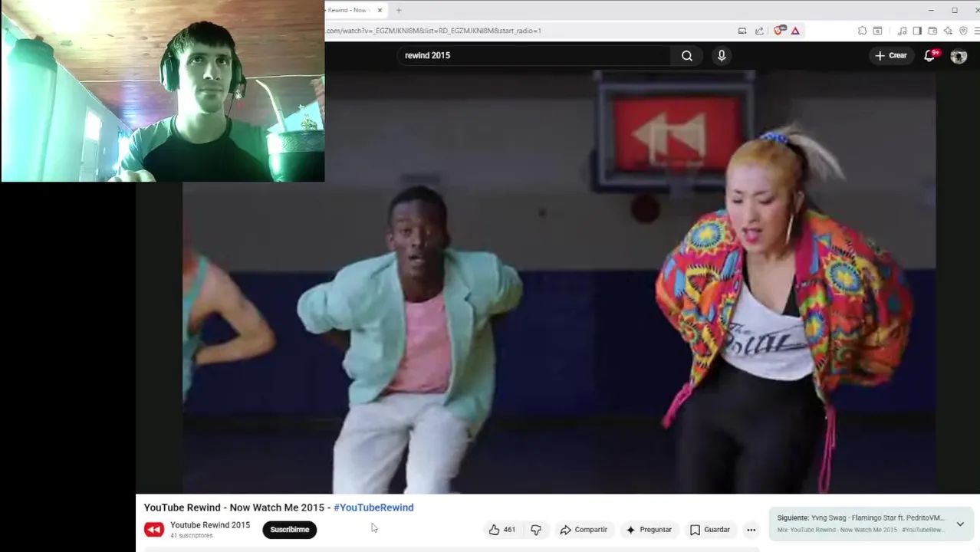Image resolution: width=980 pixels, height=552 pixels.
Task: Open YouTube notifications bell
Action: [x=930, y=55]
